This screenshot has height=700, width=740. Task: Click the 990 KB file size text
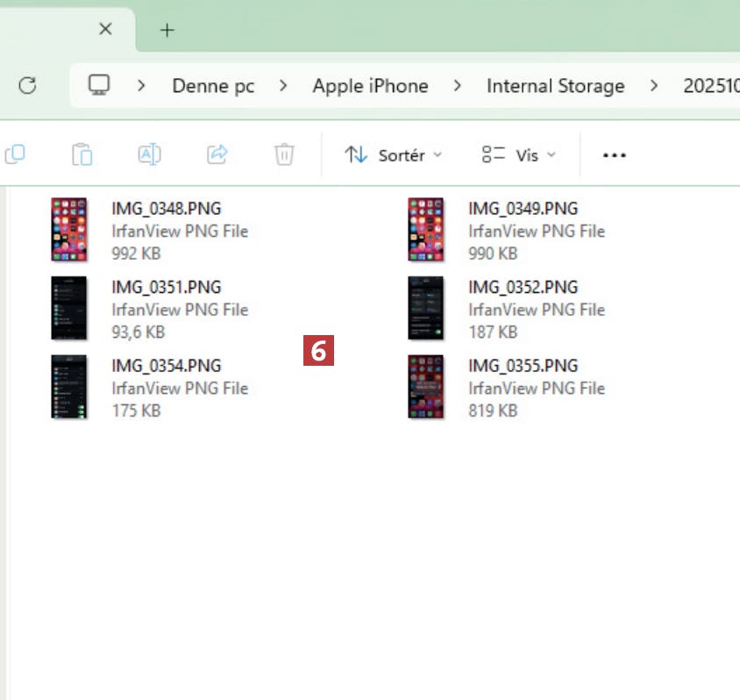click(x=493, y=254)
